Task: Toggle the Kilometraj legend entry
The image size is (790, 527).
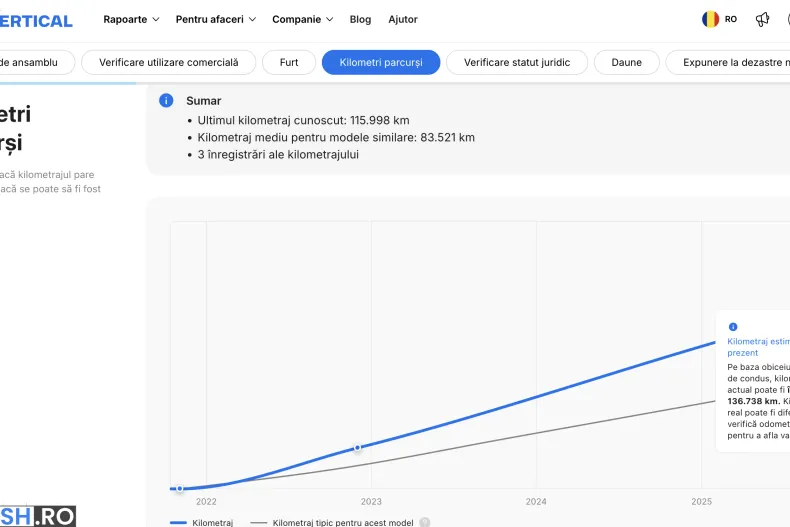Action: [x=202, y=522]
